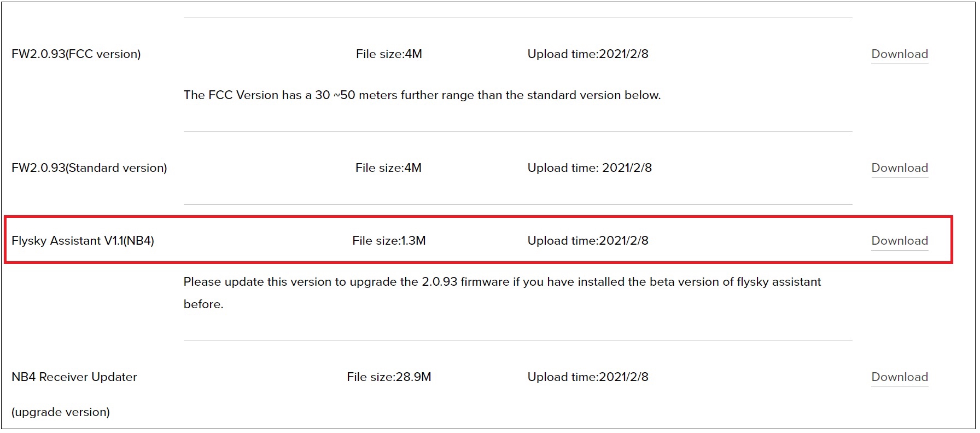Viewport: 980px width, 433px height.
Task: Click the FW2.0.93(FCC version) title
Action: pos(76,54)
